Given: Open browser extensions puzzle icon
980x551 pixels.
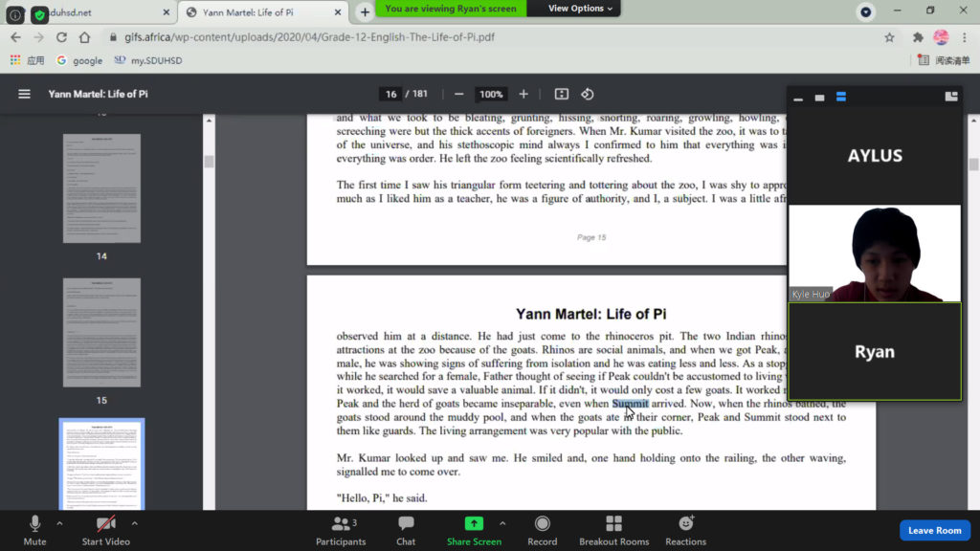Looking at the screenshot, I should coord(918,37).
